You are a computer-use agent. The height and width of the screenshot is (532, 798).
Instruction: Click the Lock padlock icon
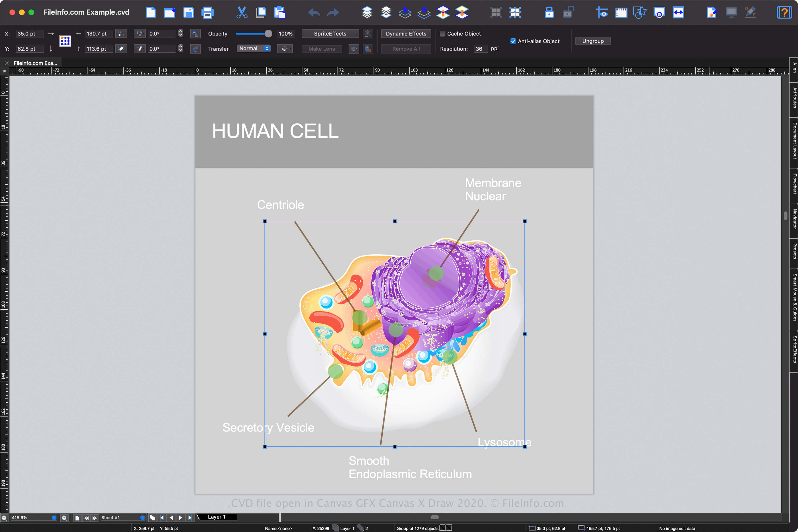pyautogui.click(x=549, y=13)
